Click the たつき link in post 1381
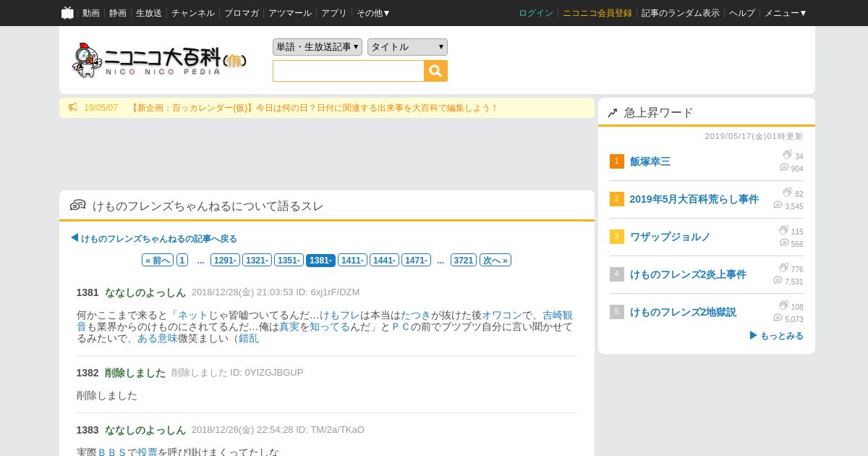 coord(416,315)
